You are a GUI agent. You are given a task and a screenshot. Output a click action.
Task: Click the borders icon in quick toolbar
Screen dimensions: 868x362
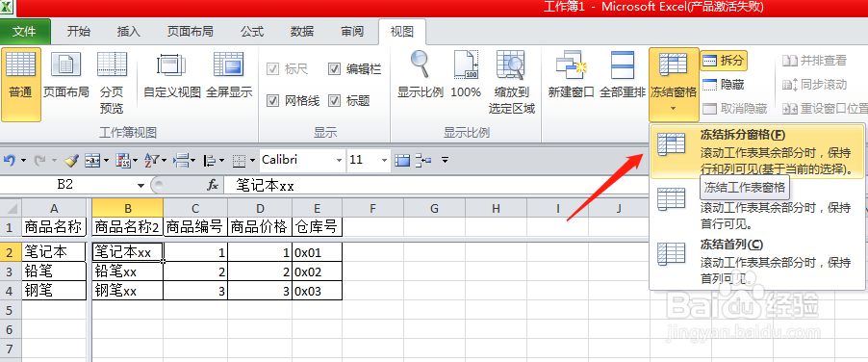click(x=239, y=161)
